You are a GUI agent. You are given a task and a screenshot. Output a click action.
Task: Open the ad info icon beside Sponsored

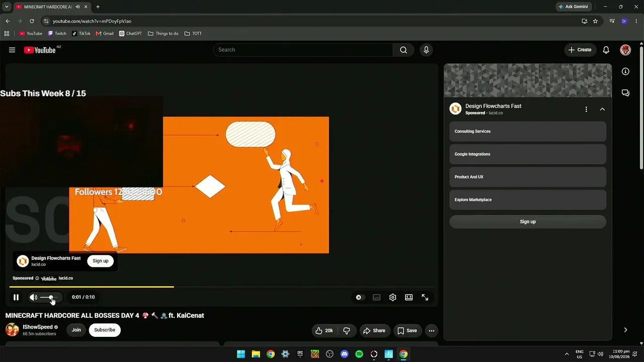[37, 278]
